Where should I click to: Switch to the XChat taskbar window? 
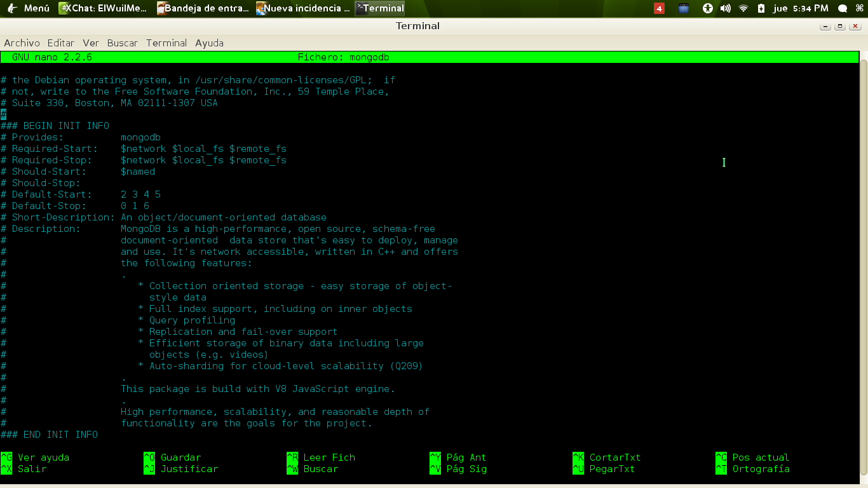pos(104,8)
